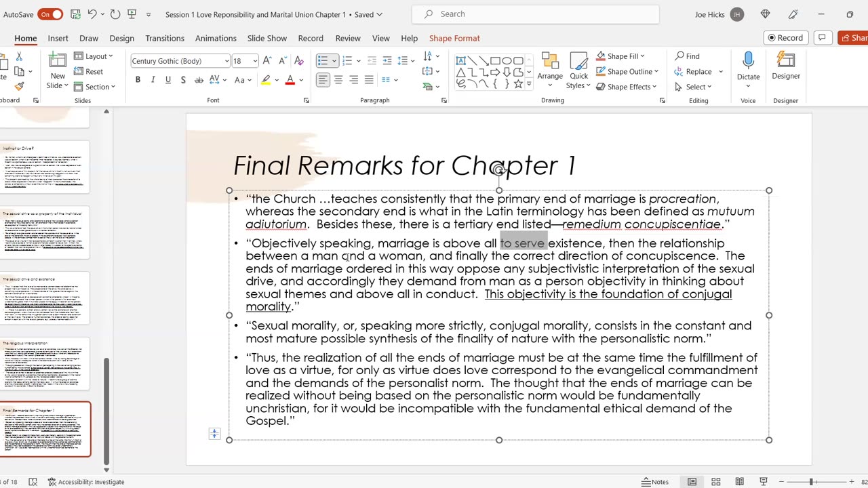Viewport: 868px width, 488px height.
Task: Increase font size with the larger A icon
Action: click(267, 61)
